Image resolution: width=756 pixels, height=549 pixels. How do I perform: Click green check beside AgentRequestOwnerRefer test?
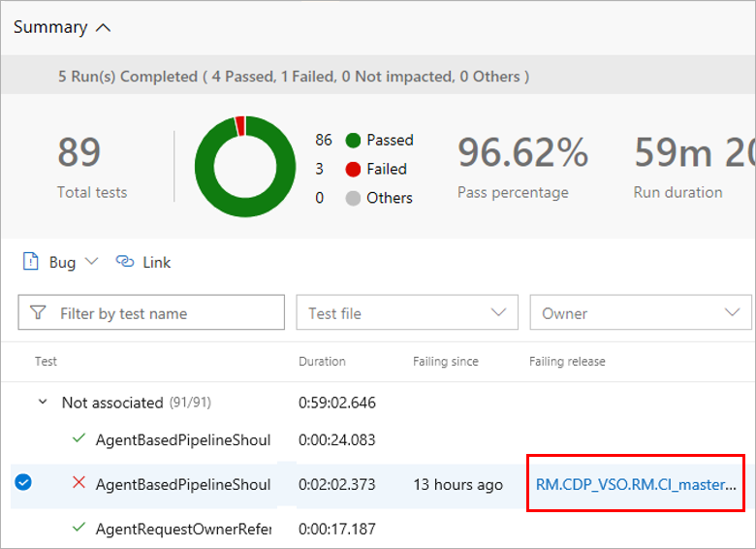pyautogui.click(x=79, y=528)
